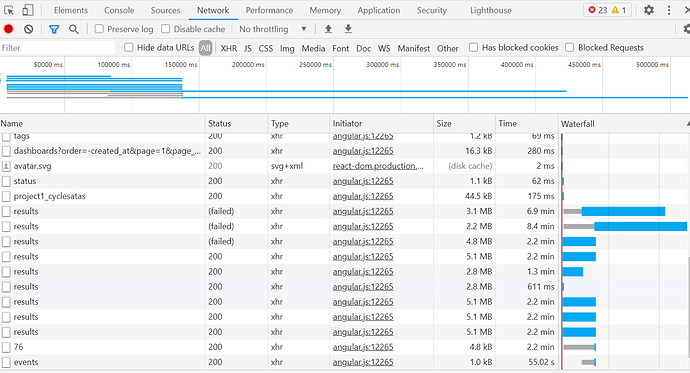
Task: Filter requests by Media
Action: pyautogui.click(x=313, y=48)
